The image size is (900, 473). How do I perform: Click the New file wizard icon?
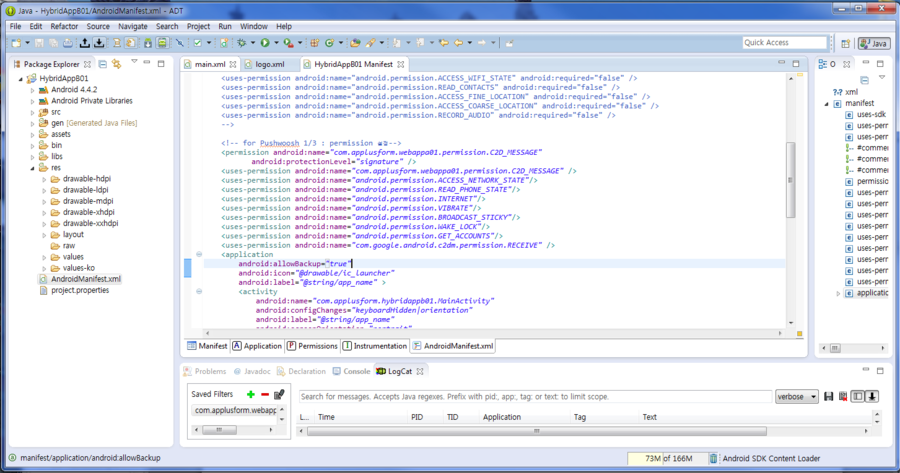coord(16,43)
